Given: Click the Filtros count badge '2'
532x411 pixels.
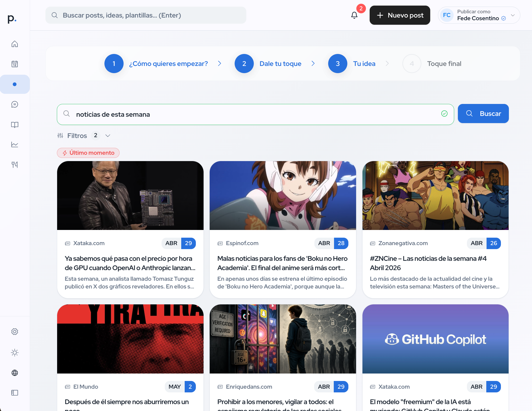Looking at the screenshot, I should pyautogui.click(x=96, y=135).
